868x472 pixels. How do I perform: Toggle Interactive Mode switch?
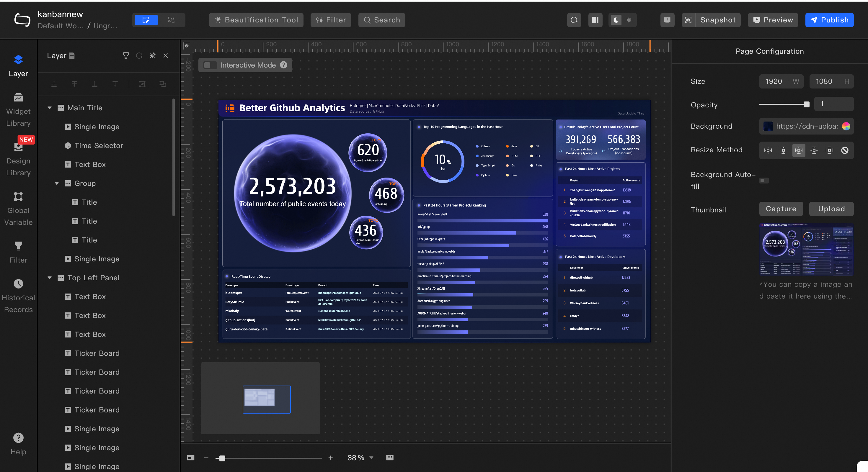point(210,65)
